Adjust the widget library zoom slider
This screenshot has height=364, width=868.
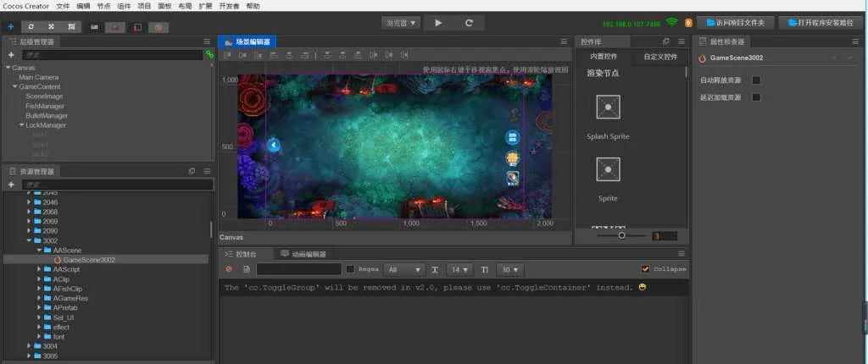click(621, 236)
